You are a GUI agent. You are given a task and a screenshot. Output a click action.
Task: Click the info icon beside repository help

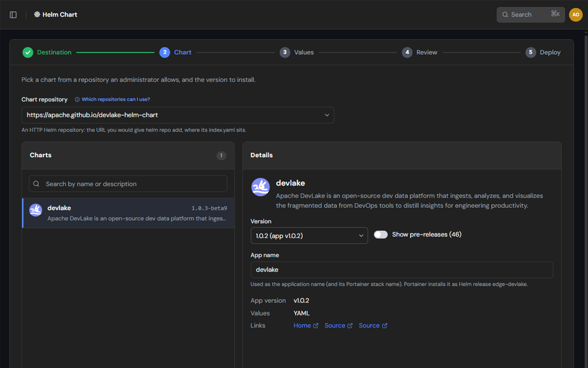pyautogui.click(x=77, y=100)
